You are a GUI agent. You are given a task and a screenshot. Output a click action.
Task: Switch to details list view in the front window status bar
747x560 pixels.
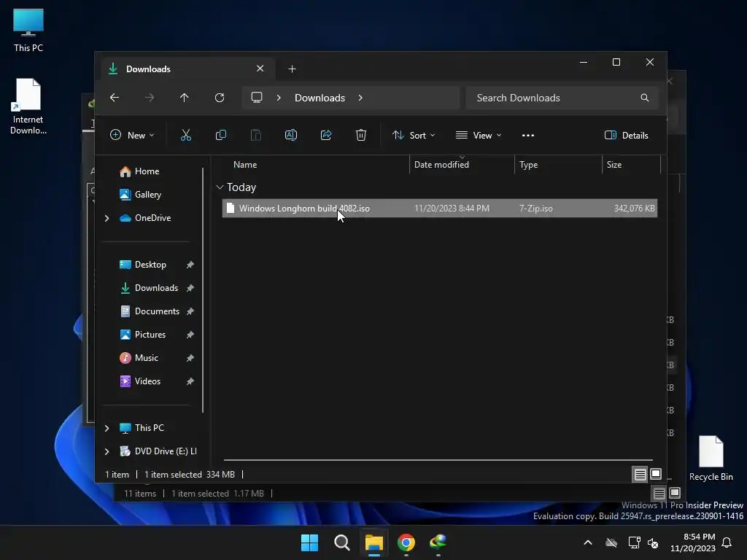pyautogui.click(x=640, y=474)
